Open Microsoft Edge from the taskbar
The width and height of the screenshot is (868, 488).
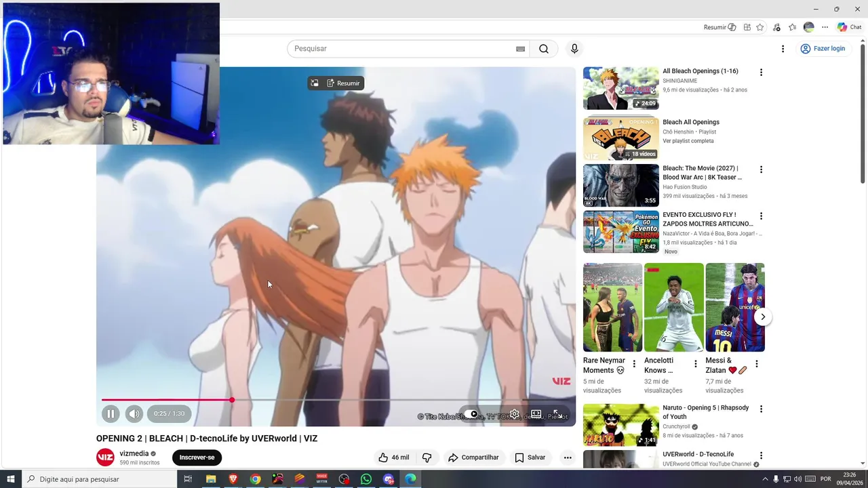pos(411,479)
